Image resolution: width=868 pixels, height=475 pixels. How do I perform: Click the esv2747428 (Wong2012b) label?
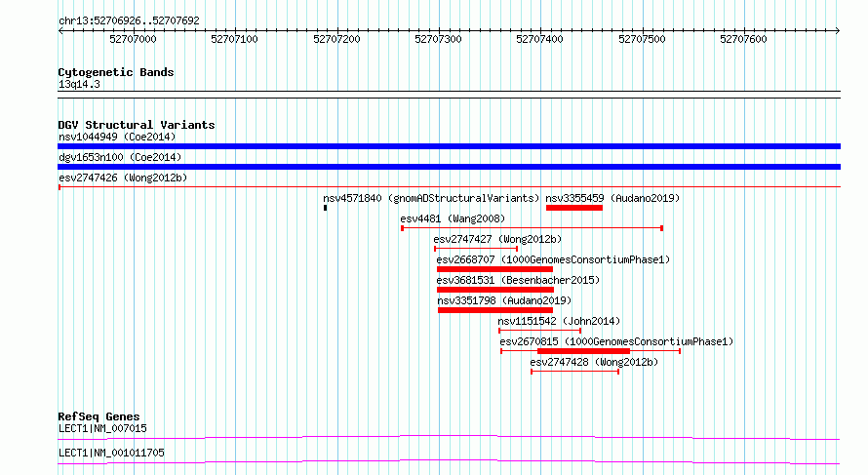594,362
